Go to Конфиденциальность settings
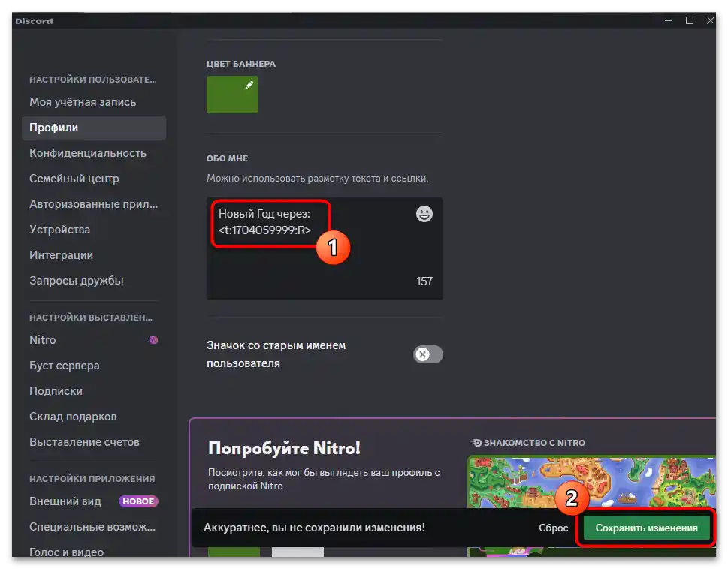The image size is (728, 569). pyautogui.click(x=94, y=153)
